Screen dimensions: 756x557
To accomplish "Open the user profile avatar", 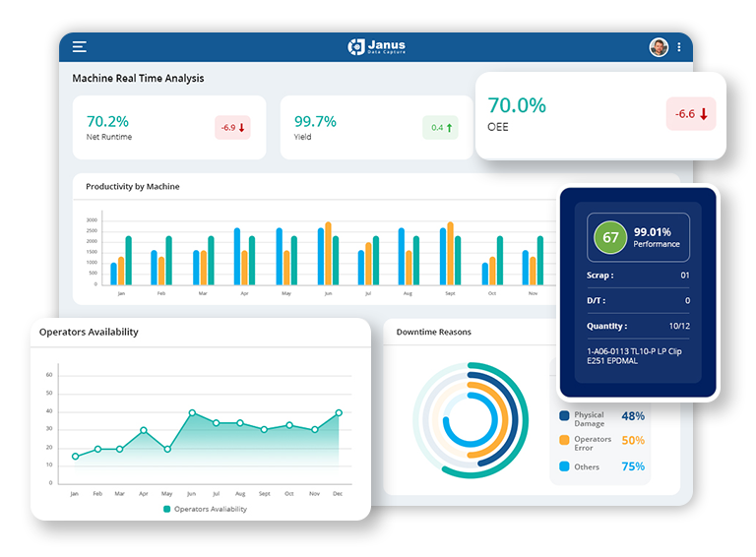I will (659, 47).
